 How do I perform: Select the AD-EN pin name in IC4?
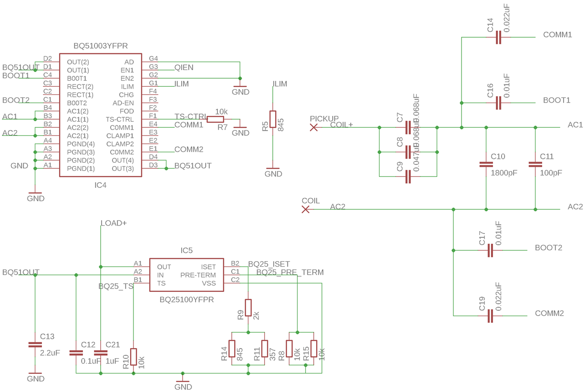point(123,103)
